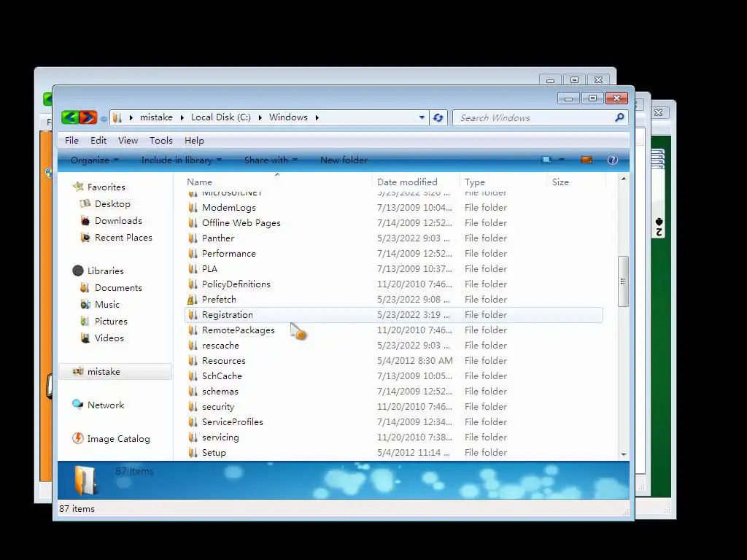Click the vertical scrollbar thumb in file list
747x560 pixels.
623,281
